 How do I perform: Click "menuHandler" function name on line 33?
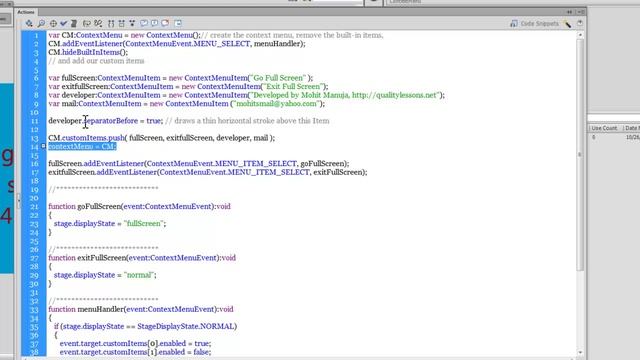pyautogui.click(x=100, y=309)
